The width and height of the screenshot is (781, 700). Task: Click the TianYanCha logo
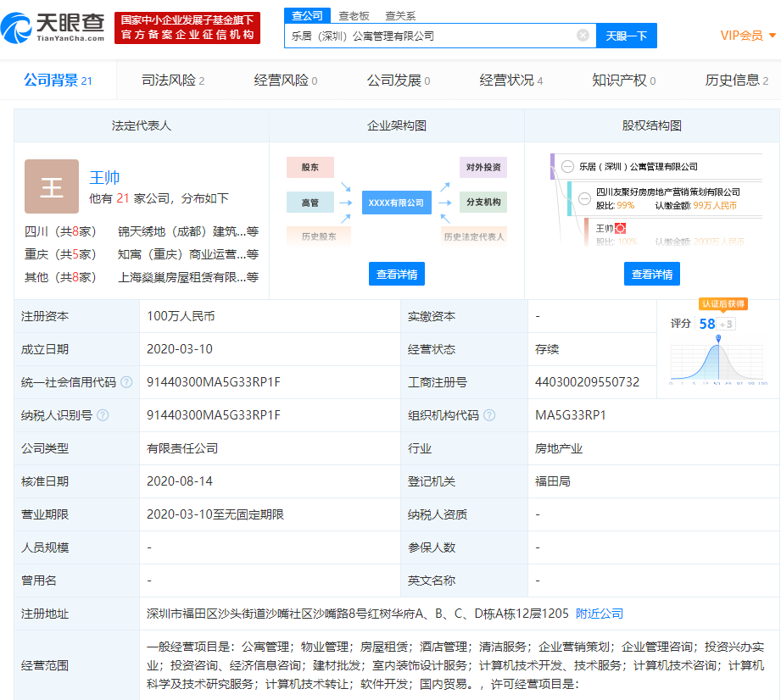click(x=53, y=27)
